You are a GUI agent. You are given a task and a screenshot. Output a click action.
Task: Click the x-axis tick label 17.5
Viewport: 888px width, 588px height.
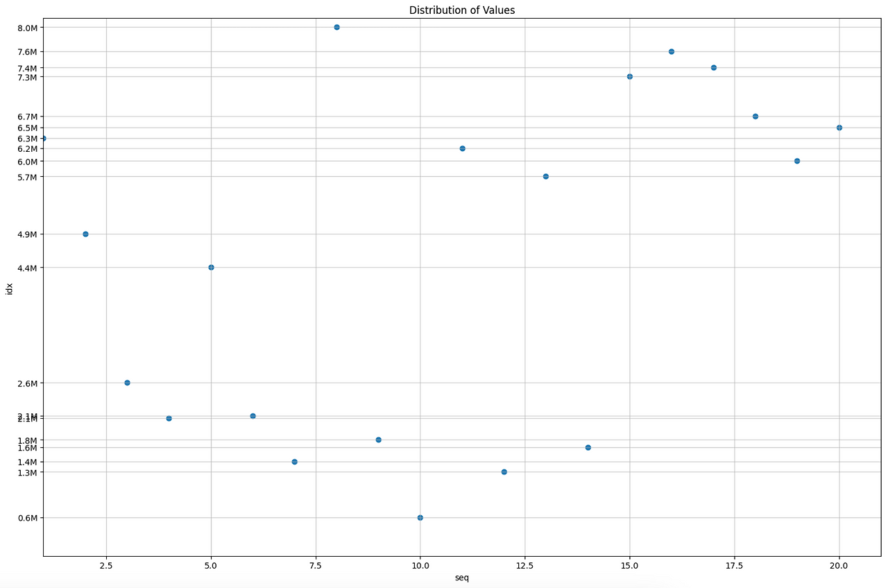click(735, 565)
